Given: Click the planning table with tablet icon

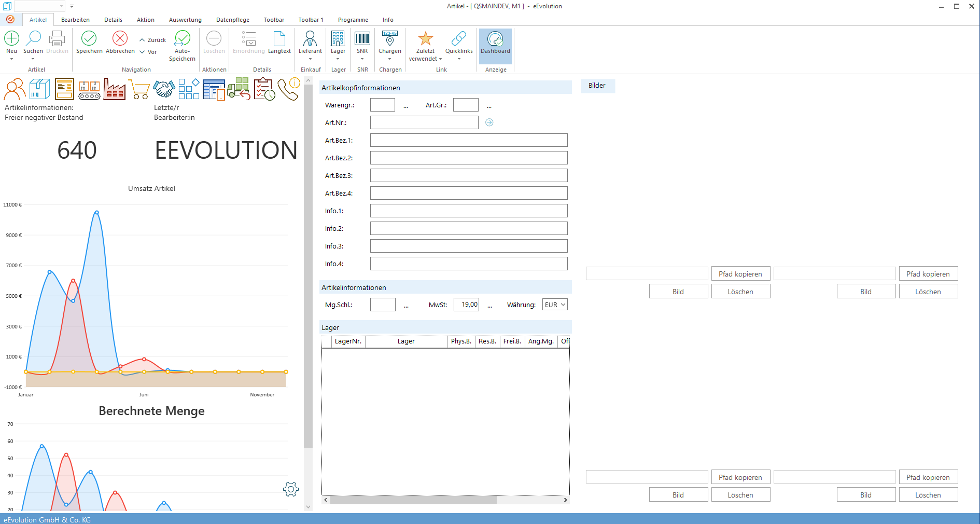Looking at the screenshot, I should click(214, 89).
